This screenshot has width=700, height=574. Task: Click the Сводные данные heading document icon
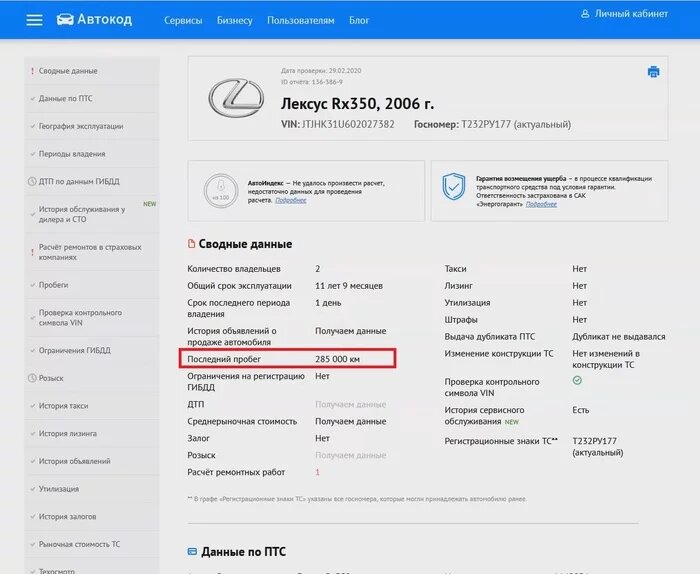point(192,243)
